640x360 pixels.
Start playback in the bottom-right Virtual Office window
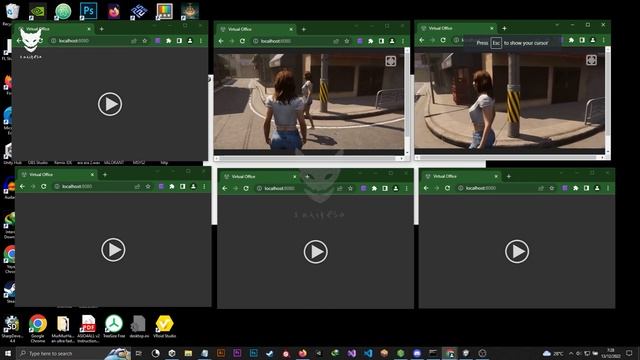point(517,251)
